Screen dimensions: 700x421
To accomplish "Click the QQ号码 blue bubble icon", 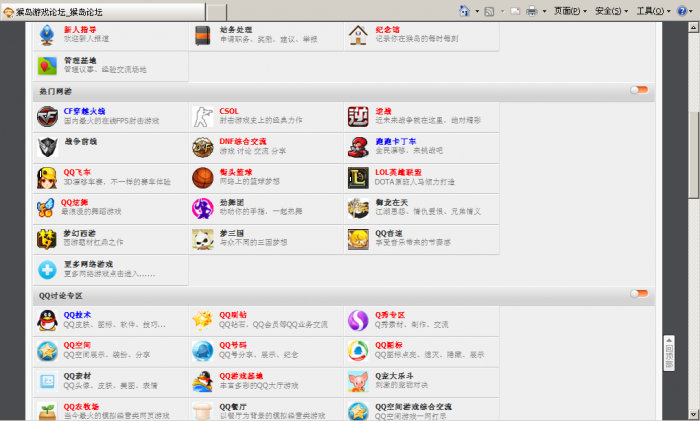I will pos(203,351).
